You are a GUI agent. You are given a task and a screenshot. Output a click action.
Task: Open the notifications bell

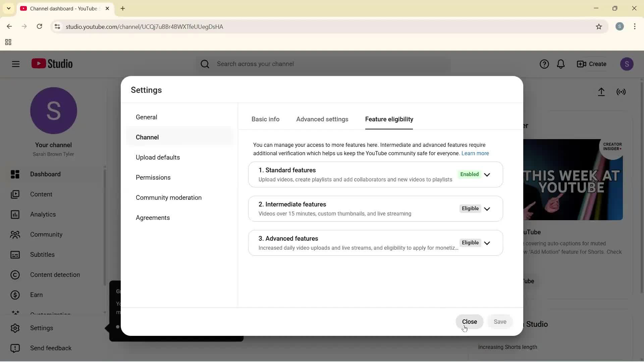click(561, 64)
